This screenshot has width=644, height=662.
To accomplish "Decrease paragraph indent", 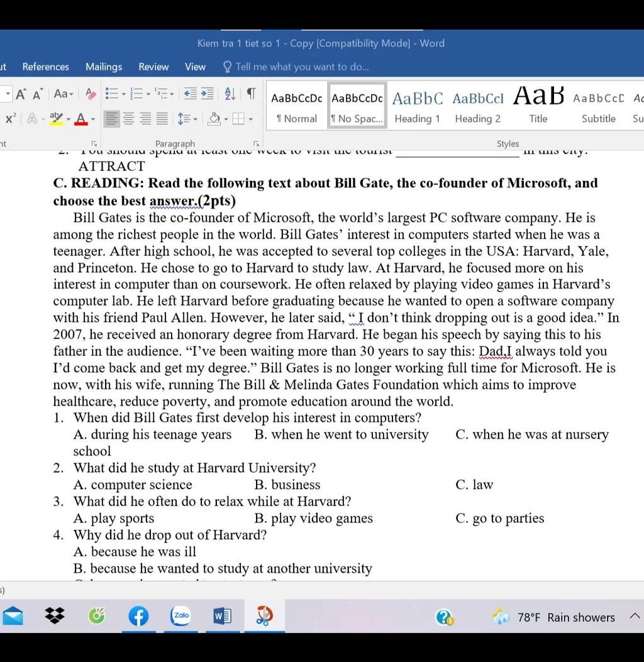I will click(x=191, y=93).
